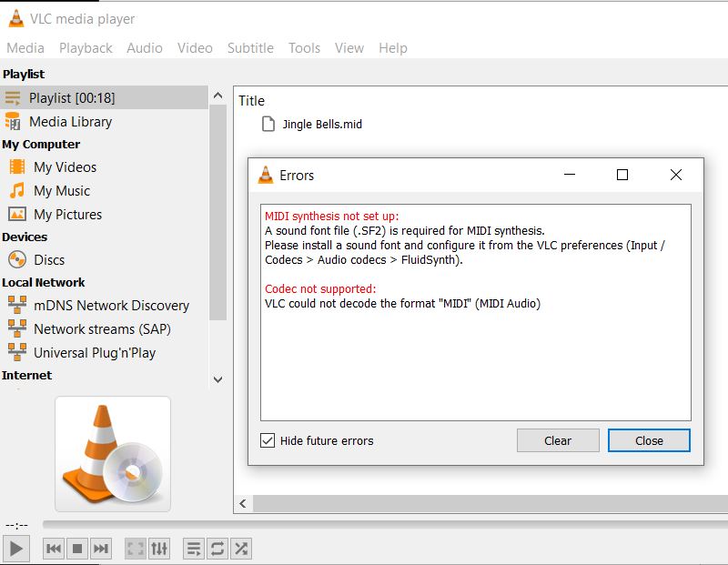The height and width of the screenshot is (565, 728).
Task: Click the VLC cone icon in Errors title bar
Action: 266,175
